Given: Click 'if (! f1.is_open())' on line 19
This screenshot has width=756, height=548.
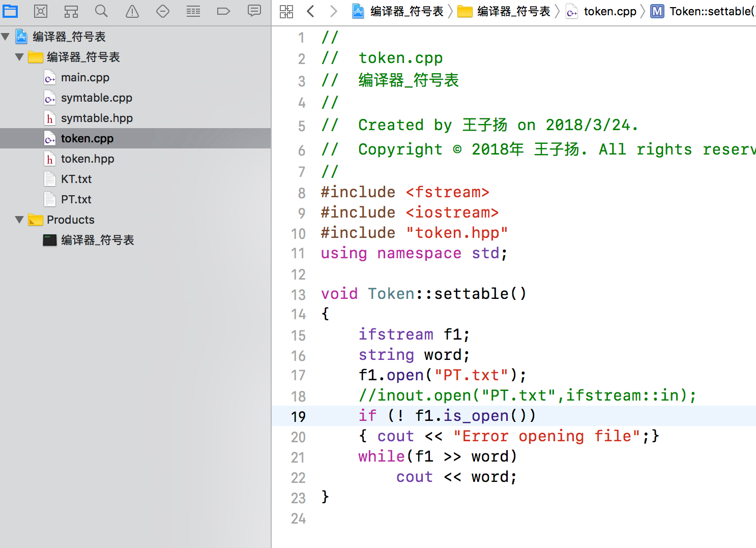Looking at the screenshot, I should [447, 416].
